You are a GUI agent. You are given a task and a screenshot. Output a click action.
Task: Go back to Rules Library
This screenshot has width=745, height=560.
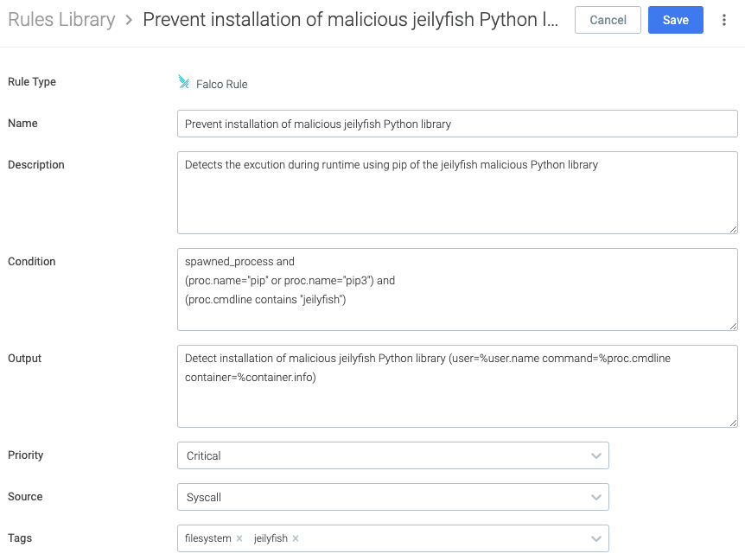(61, 20)
